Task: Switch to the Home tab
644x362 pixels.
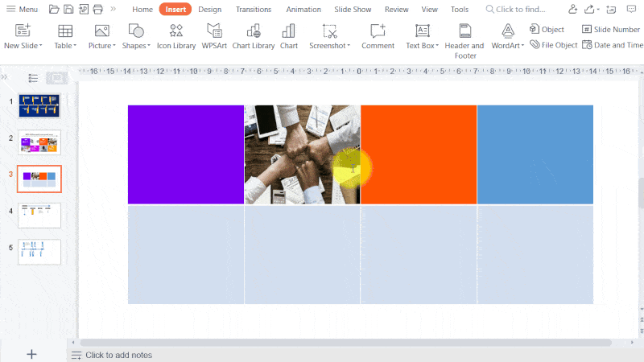Action: 142,9
